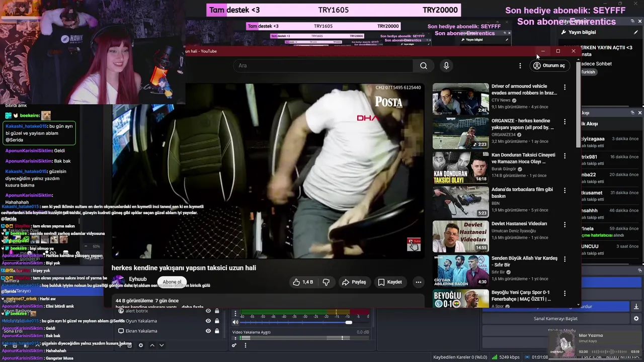Click the Paylaş share button
Viewport: 644px width, 362px height.
click(354, 282)
